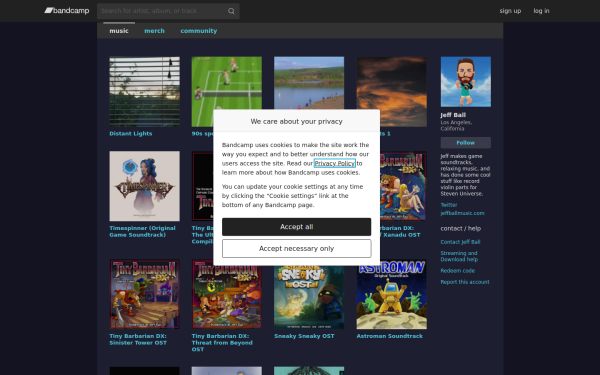
Task: Open the Distant Lights title link
Action: (x=130, y=134)
